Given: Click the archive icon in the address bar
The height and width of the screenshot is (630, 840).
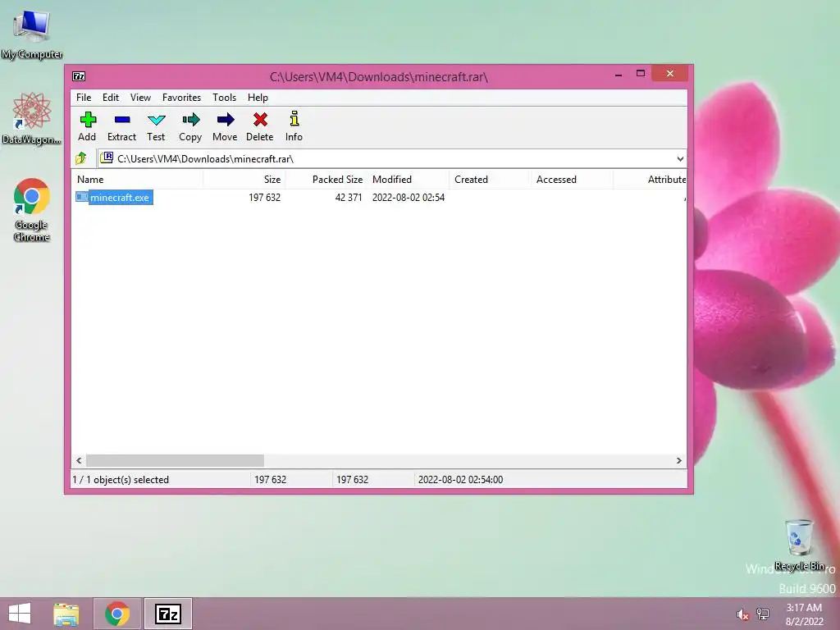Looking at the screenshot, I should click(107, 157).
